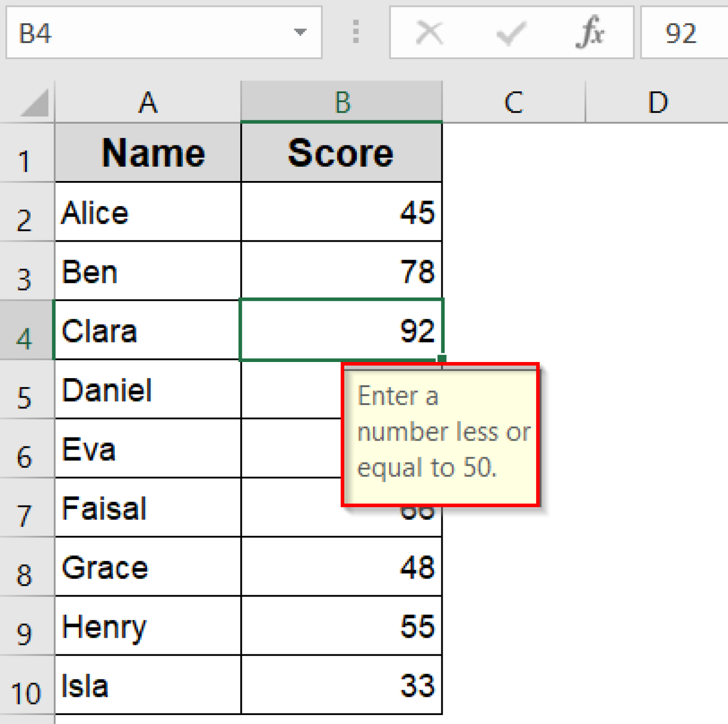Click the Name Box showing B4
Screen dimensions: 728x724
[142, 32]
